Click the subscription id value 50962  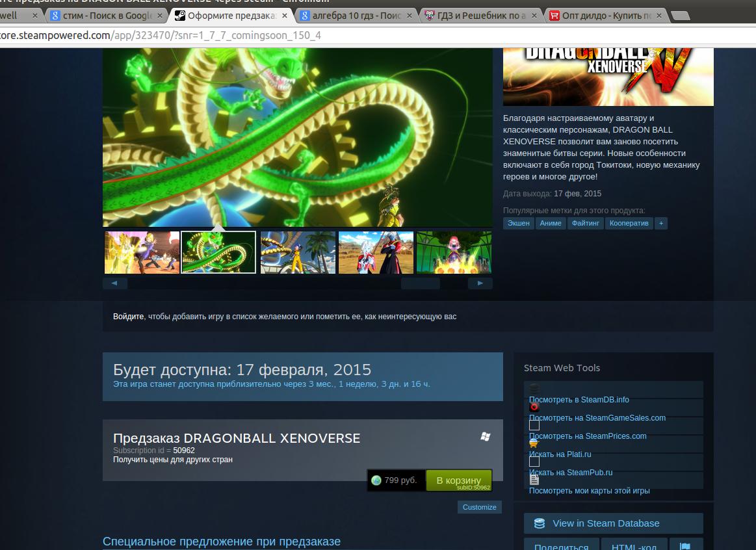pyautogui.click(x=184, y=451)
